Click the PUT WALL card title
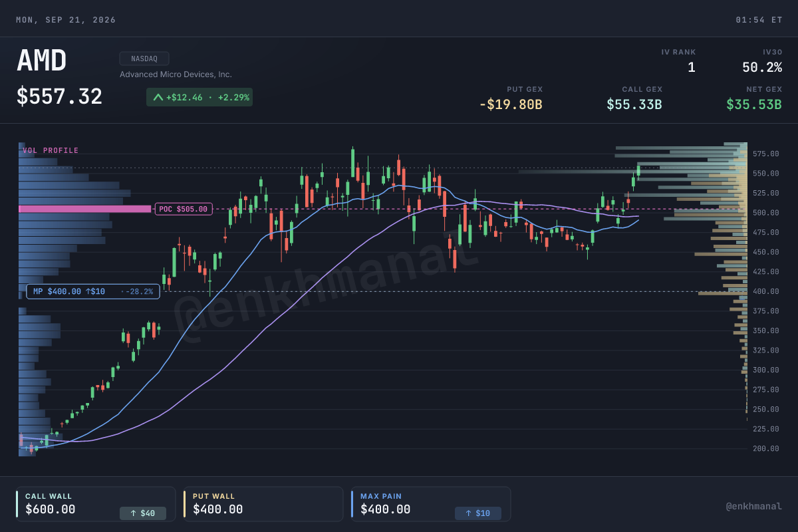 point(214,496)
